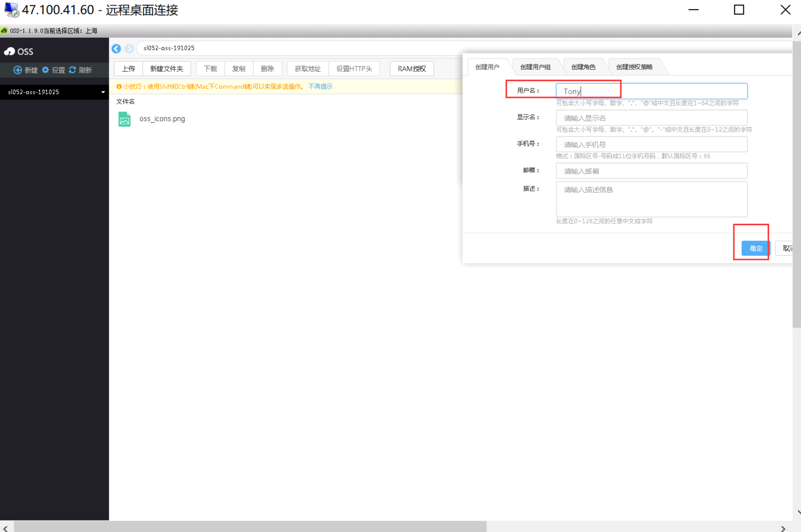Image resolution: width=801 pixels, height=532 pixels.
Task: Click the 邮箱 input field
Action: click(x=651, y=171)
